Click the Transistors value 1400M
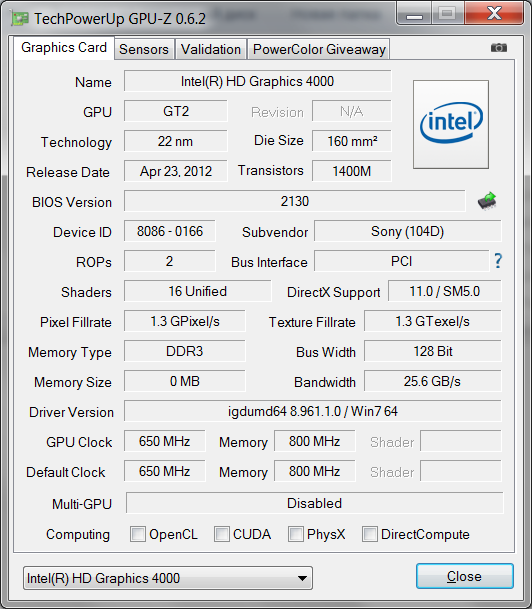 [x=352, y=171]
